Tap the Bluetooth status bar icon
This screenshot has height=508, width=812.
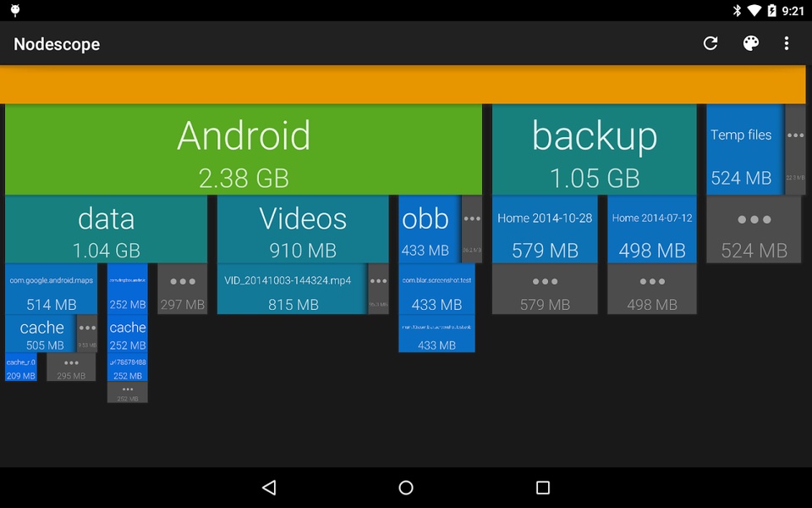click(737, 10)
